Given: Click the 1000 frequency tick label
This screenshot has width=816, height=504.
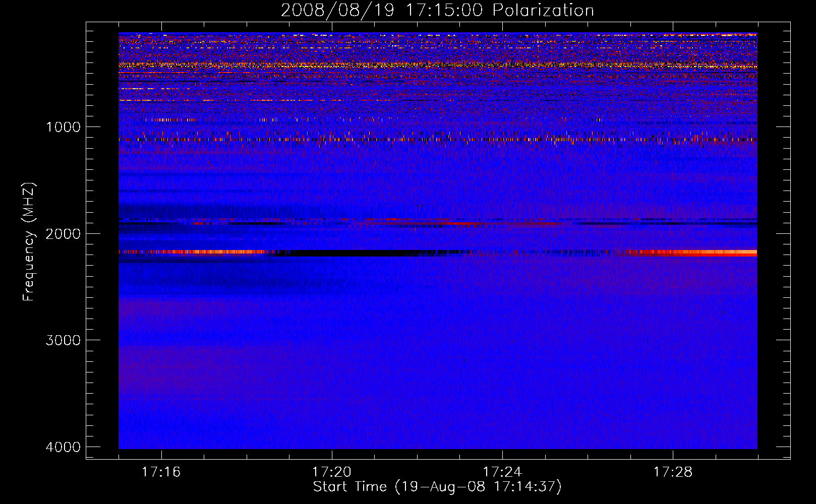Looking at the screenshot, I should point(63,127).
